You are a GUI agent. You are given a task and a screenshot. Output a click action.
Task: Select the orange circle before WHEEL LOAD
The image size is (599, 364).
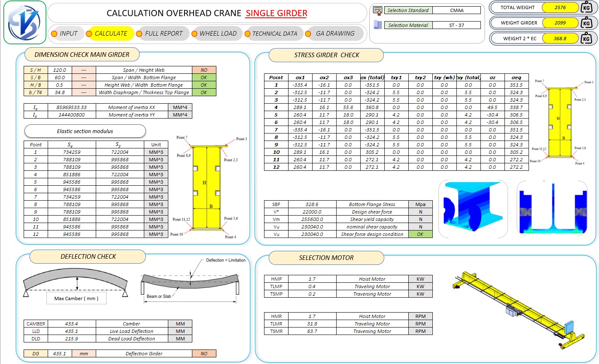[194, 34]
